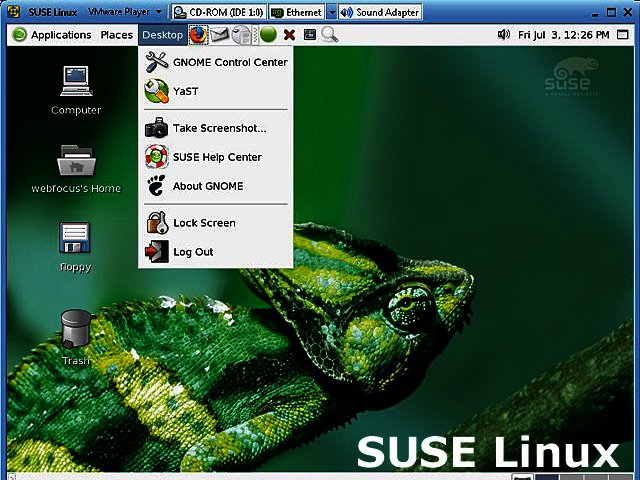Open the mail envelope launcher in panel
This screenshot has width=640, height=480.
[x=220, y=34]
